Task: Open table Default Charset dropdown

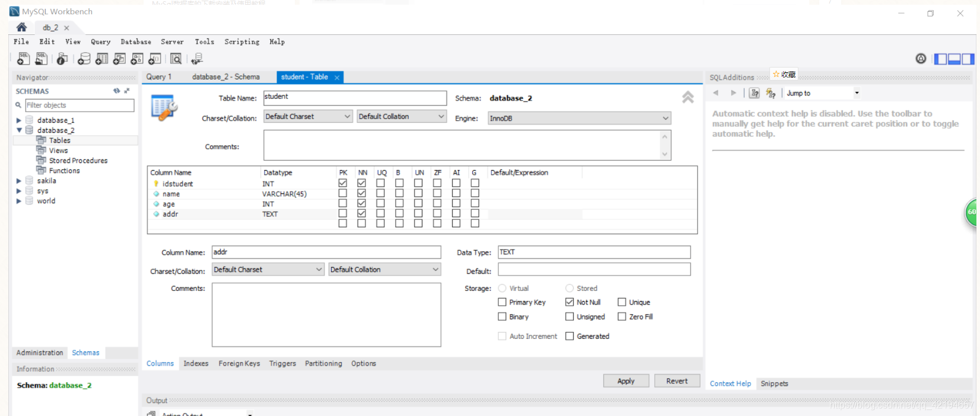Action: pyautogui.click(x=308, y=117)
